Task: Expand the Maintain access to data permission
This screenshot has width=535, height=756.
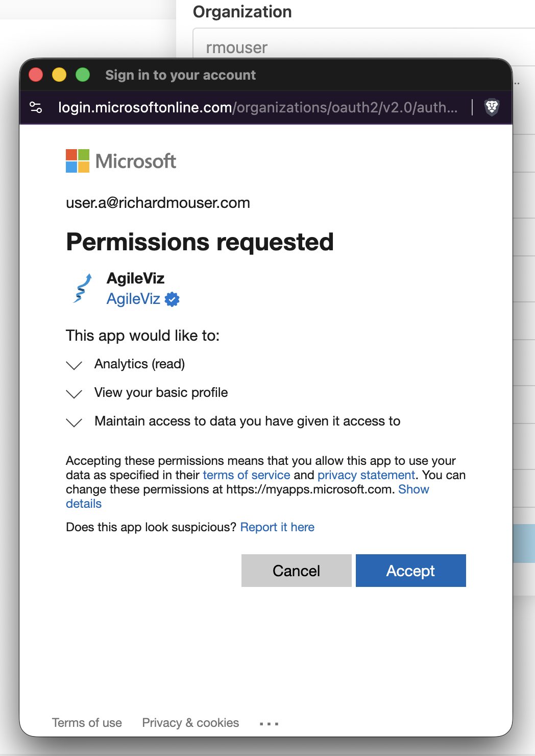Action: tap(74, 422)
